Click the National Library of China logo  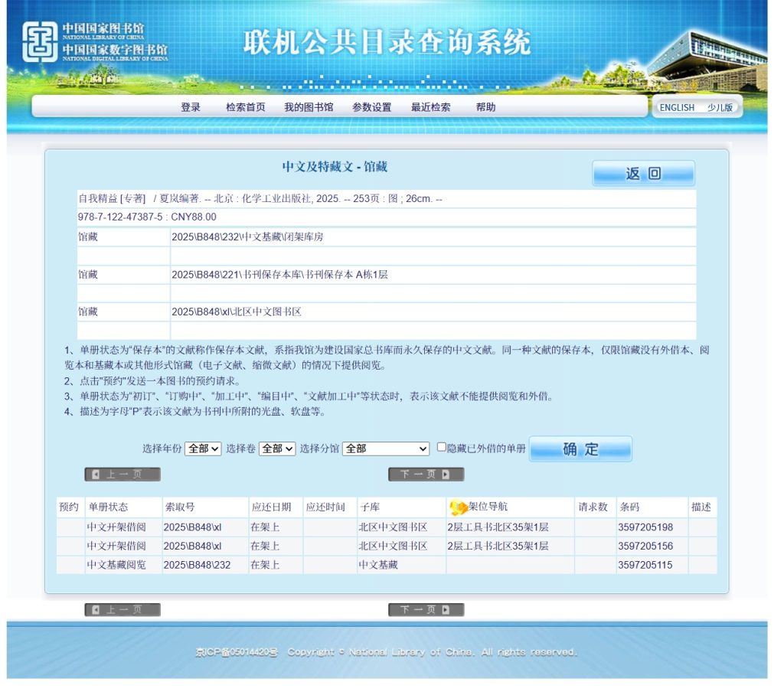click(x=94, y=41)
